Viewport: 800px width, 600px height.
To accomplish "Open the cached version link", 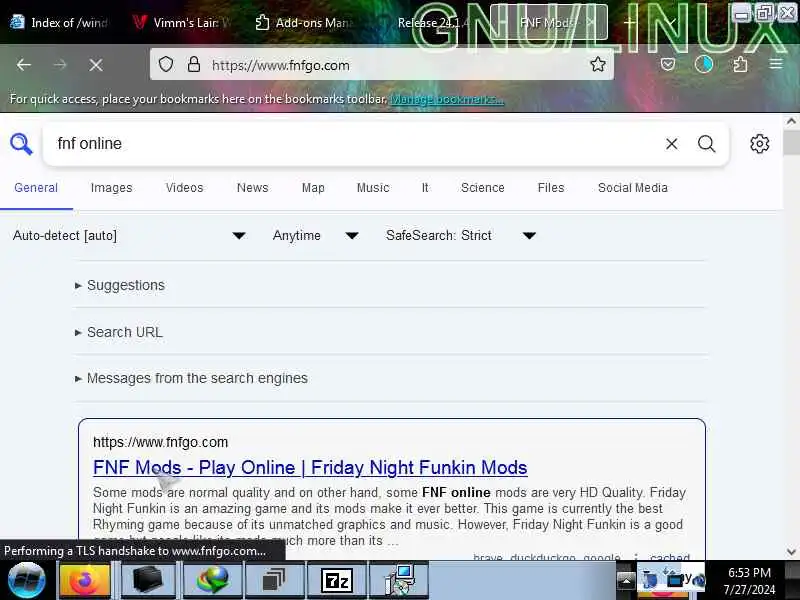I will (669, 557).
